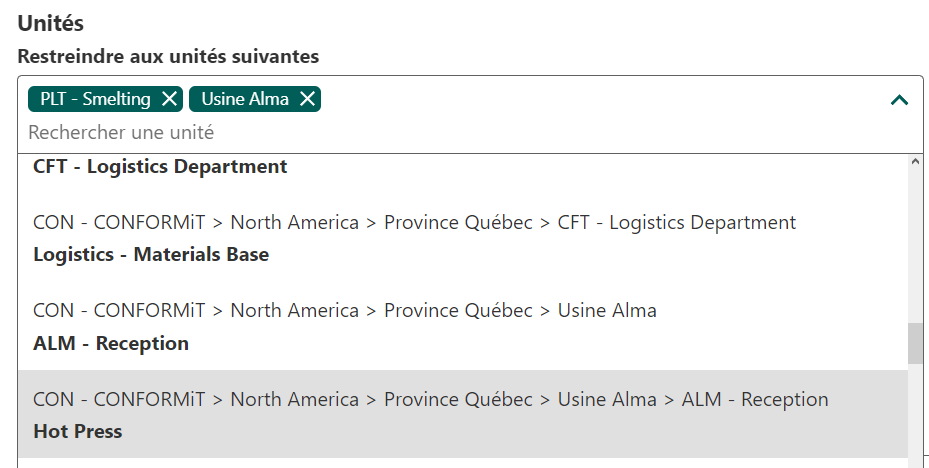929x468 pixels.
Task: Click the 'Restreindre aux unités suivantes' label
Action: [168, 56]
